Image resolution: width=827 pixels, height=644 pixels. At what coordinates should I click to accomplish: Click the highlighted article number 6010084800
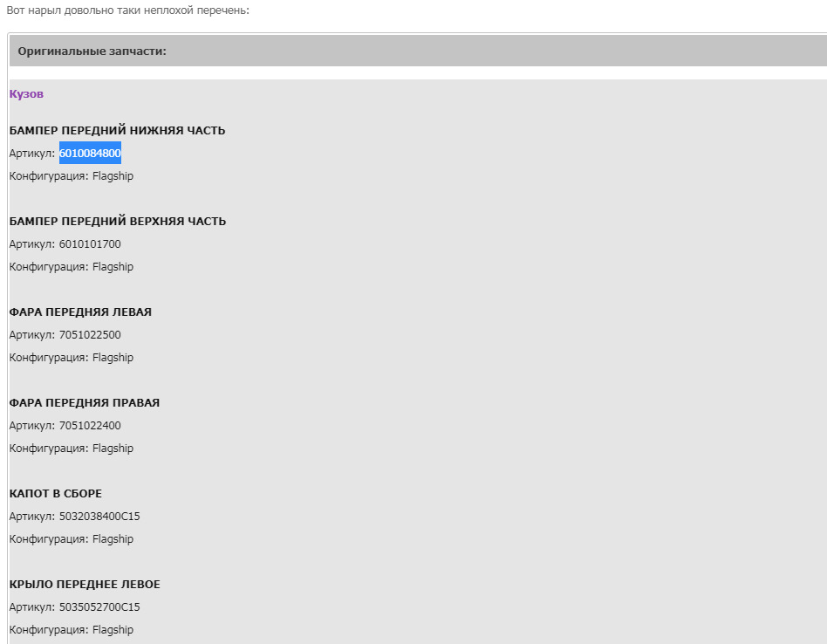pos(90,153)
